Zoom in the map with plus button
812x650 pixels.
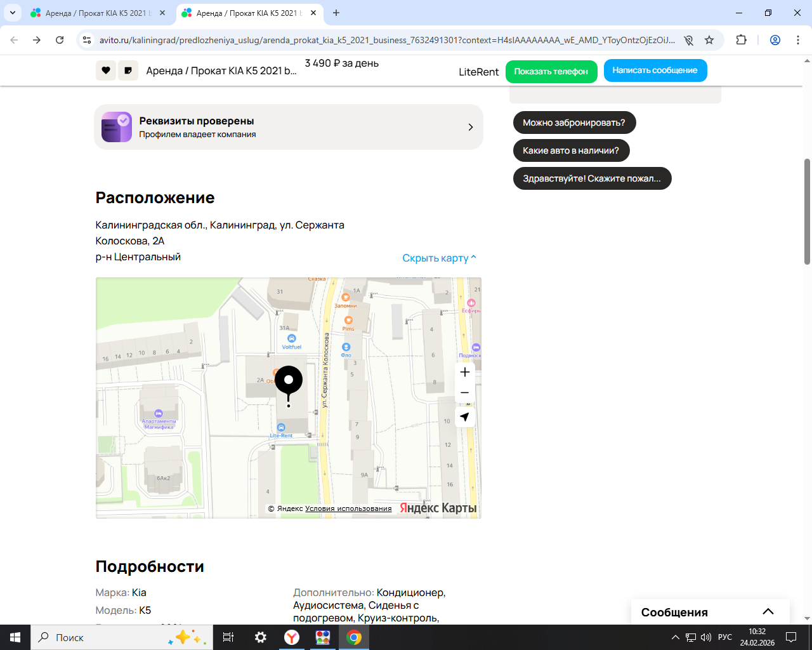point(465,372)
